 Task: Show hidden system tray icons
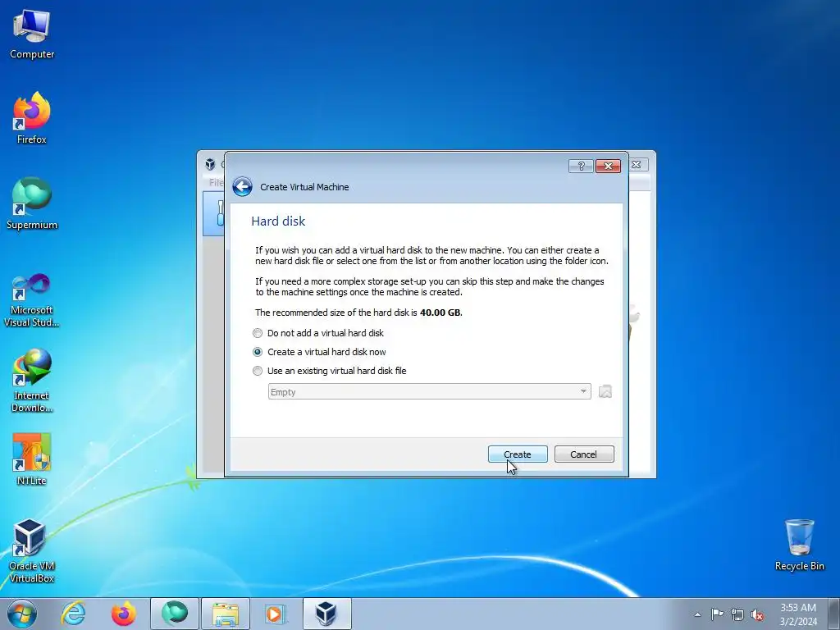(697, 614)
